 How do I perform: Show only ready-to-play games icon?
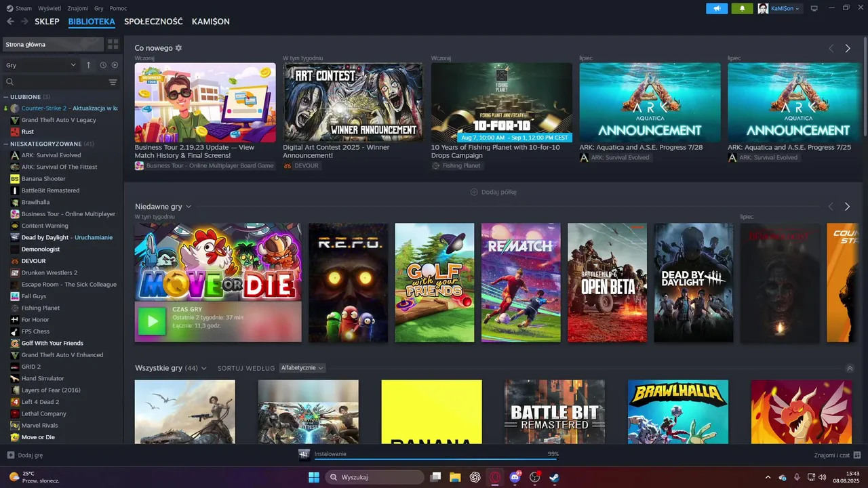(115, 65)
